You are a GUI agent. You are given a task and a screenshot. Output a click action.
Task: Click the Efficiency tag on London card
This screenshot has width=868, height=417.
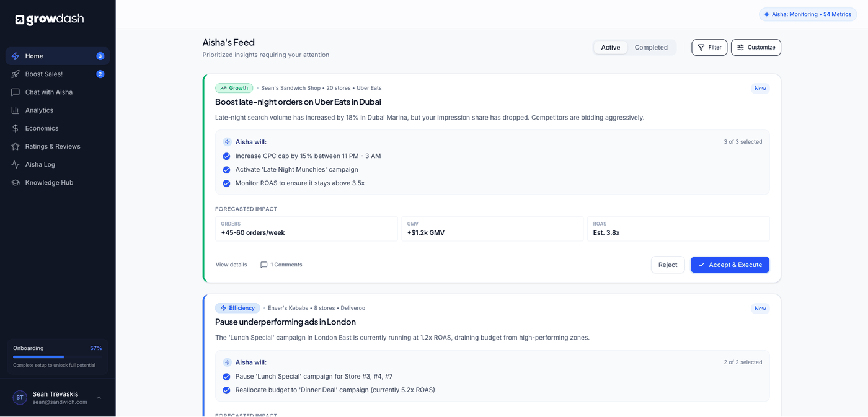(237, 308)
